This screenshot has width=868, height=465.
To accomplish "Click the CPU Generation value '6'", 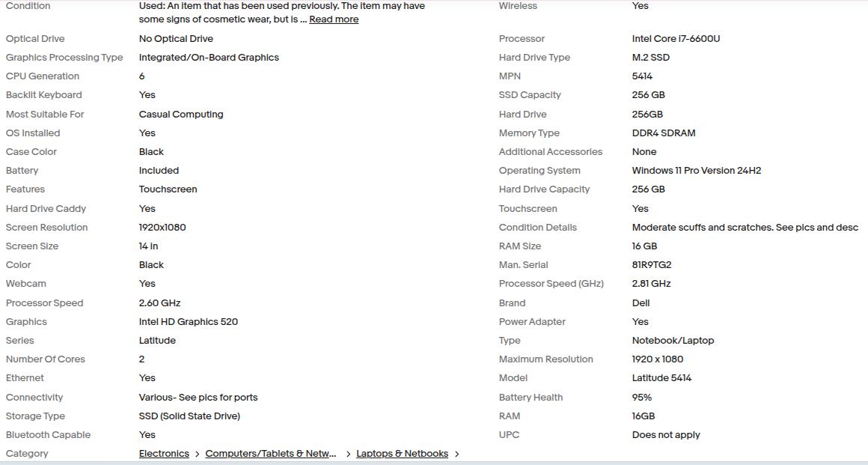I will tap(141, 76).
